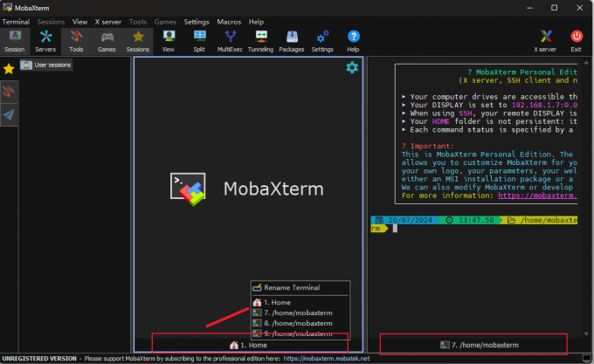Click scrollbar down arrow in right terminal
The width and height of the screenshot is (594, 364).
click(586, 333)
